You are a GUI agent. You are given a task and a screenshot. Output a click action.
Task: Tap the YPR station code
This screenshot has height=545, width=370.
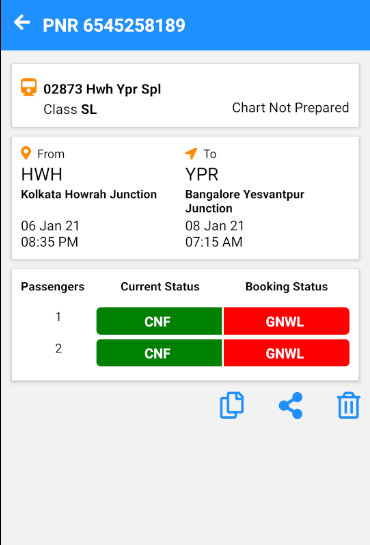(202, 174)
